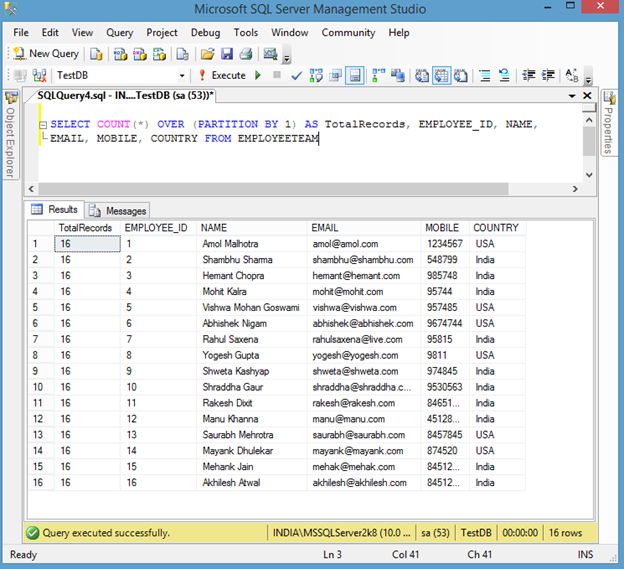Click the Save All icon

pos(245,54)
